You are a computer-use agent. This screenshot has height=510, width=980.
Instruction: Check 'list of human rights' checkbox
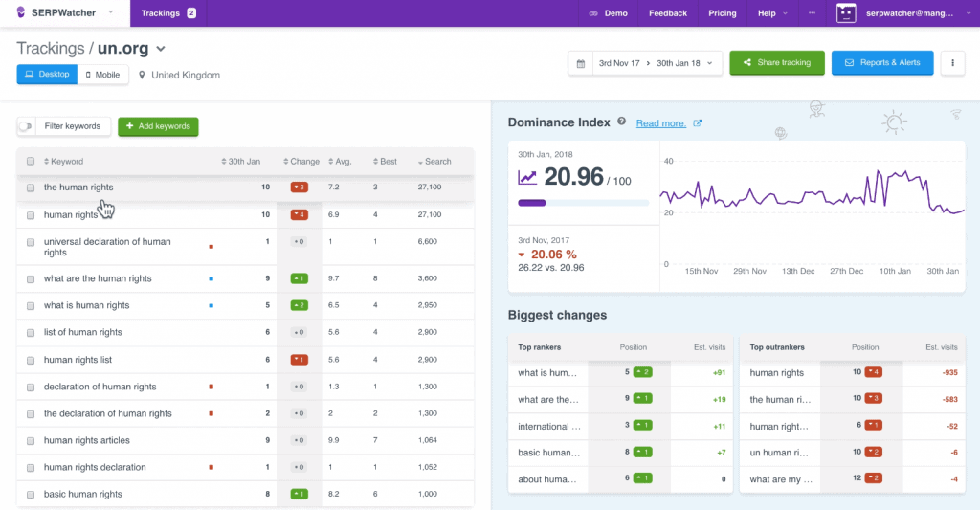(x=31, y=333)
